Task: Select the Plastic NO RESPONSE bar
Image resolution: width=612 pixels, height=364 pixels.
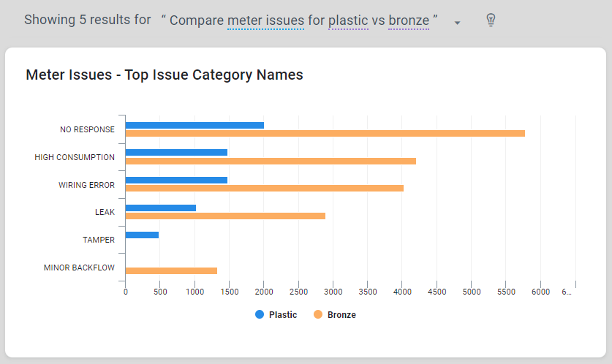Action: coord(194,125)
